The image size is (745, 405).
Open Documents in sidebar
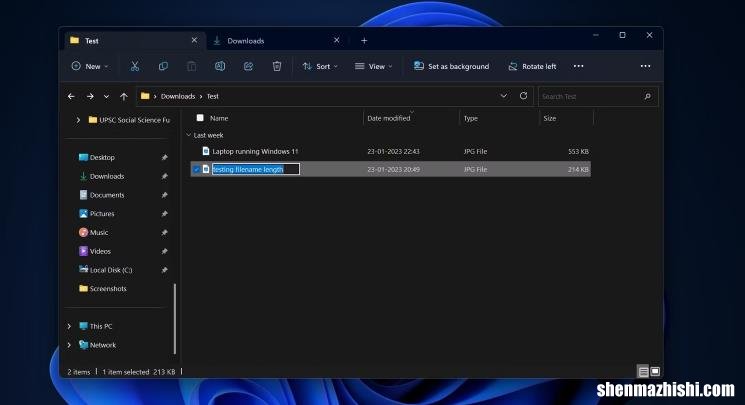click(102, 195)
